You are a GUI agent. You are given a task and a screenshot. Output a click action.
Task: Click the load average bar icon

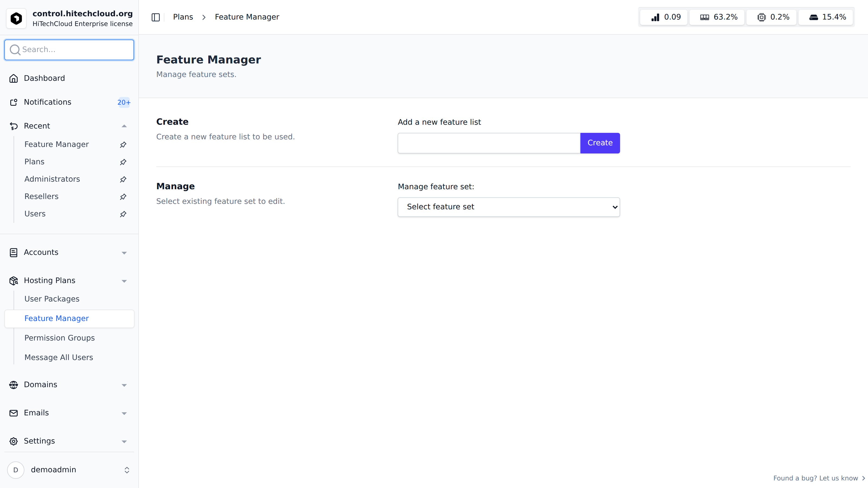pos(655,17)
